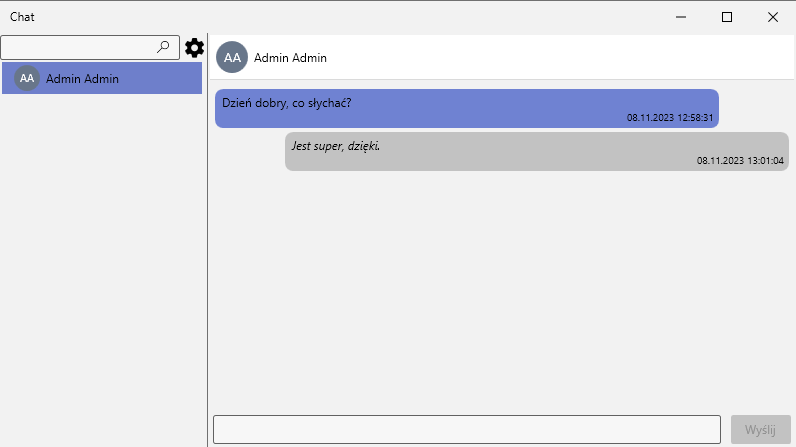796x447 pixels.
Task: Maximize the Chat window
Action: coord(727,17)
